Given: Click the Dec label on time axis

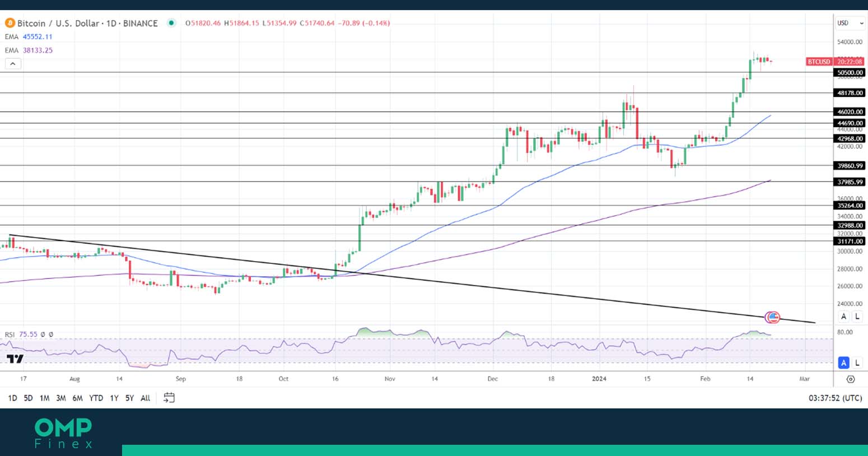Looking at the screenshot, I should [x=492, y=379].
